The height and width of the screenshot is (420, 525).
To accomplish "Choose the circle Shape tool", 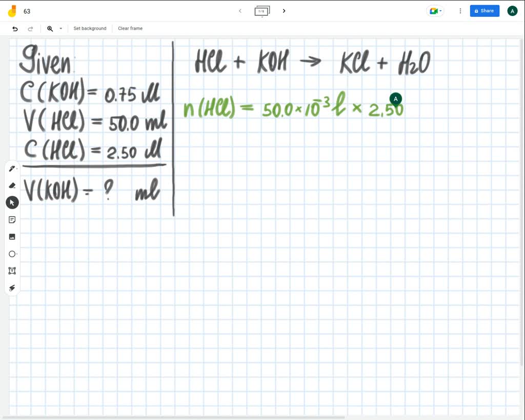I will point(12,254).
